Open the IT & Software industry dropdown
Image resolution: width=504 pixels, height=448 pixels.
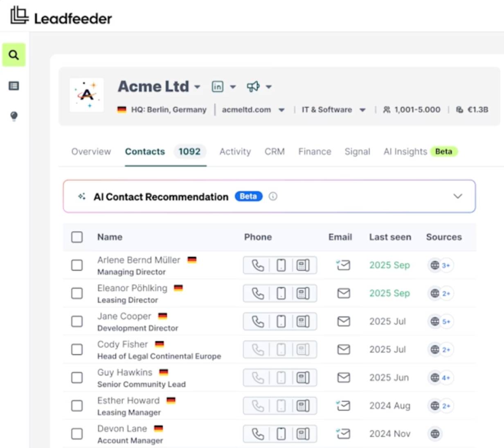point(362,110)
